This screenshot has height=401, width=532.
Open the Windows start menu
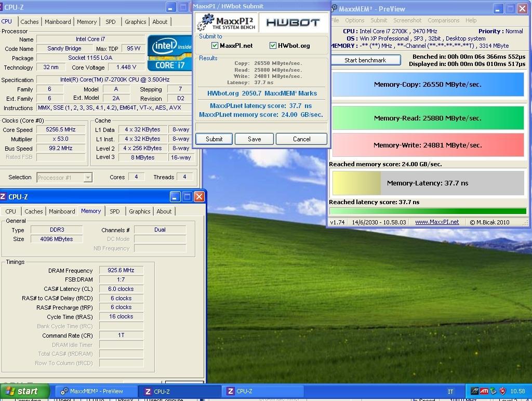(24, 391)
